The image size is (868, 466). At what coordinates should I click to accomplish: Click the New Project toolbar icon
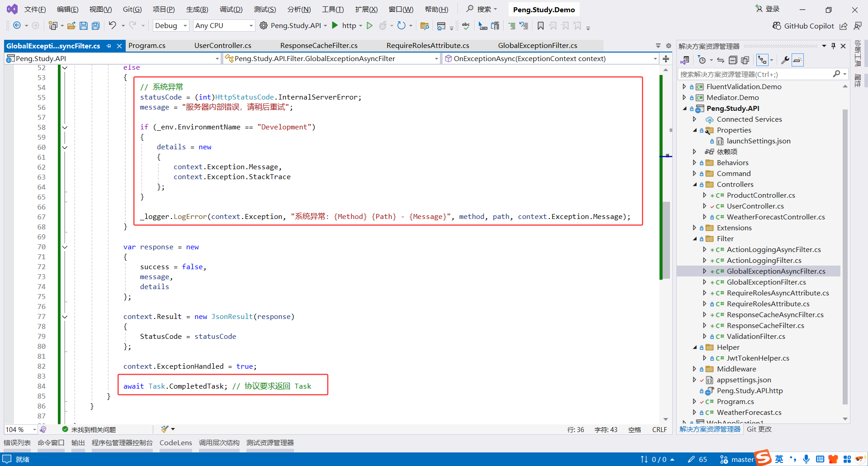click(x=53, y=26)
